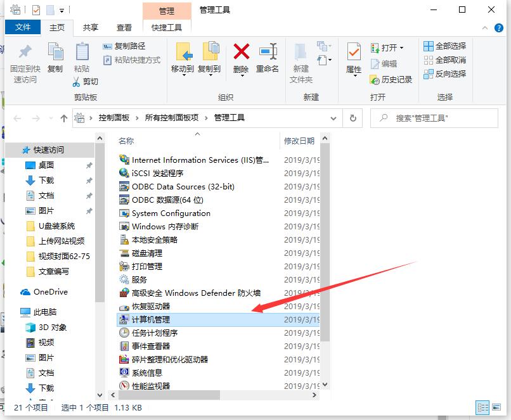This screenshot has height=420, width=511.
Task: Open the 文件 (File) menu
Action: [23, 27]
